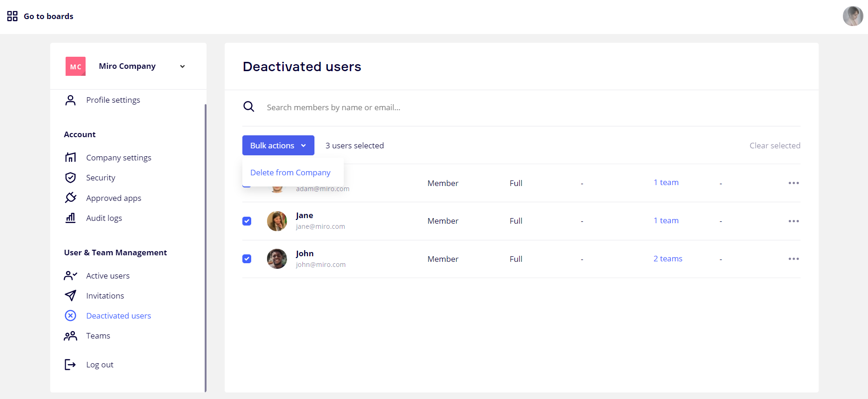The image size is (868, 399).
Task: Click the search magnifier icon
Action: [x=249, y=107]
